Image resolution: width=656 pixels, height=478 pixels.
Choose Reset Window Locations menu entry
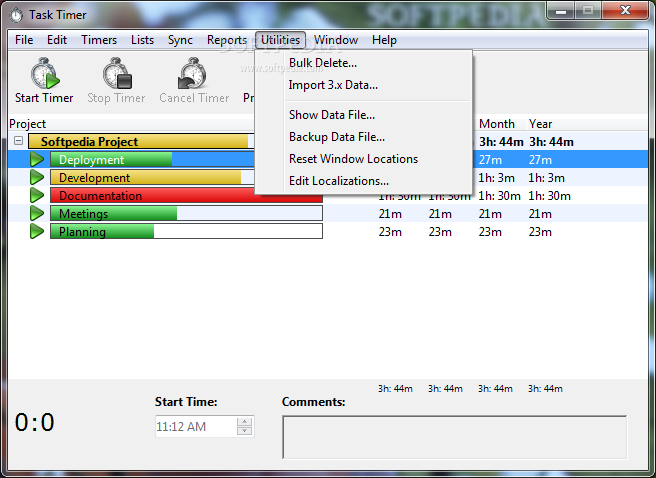pyautogui.click(x=364, y=159)
